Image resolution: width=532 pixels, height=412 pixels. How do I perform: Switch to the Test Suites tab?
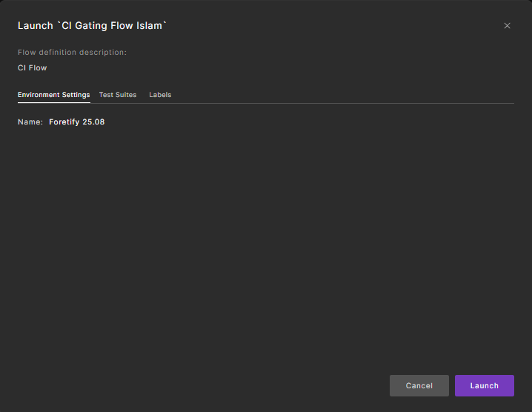tap(118, 95)
